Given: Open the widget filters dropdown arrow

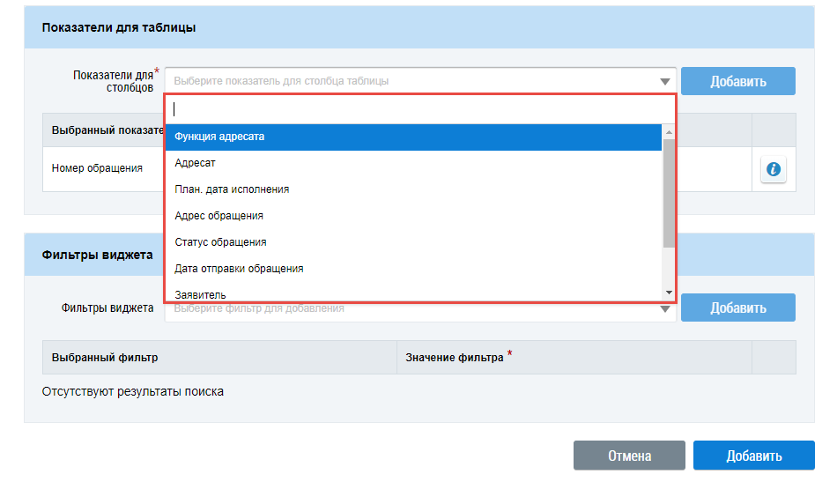Looking at the screenshot, I should (x=665, y=309).
